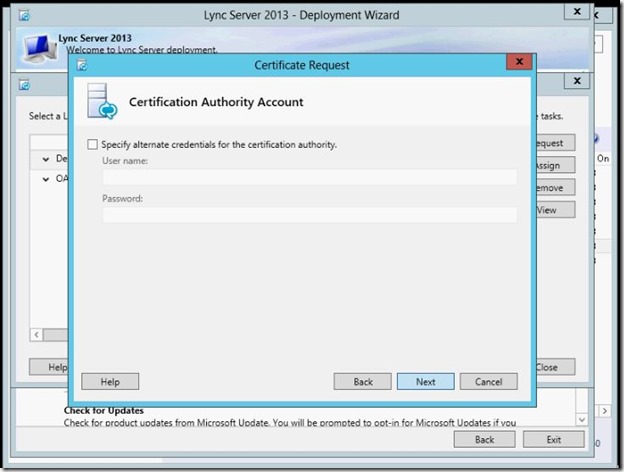
Task: Click 'Welcome to Lync Server deployment' text
Action: [142, 50]
